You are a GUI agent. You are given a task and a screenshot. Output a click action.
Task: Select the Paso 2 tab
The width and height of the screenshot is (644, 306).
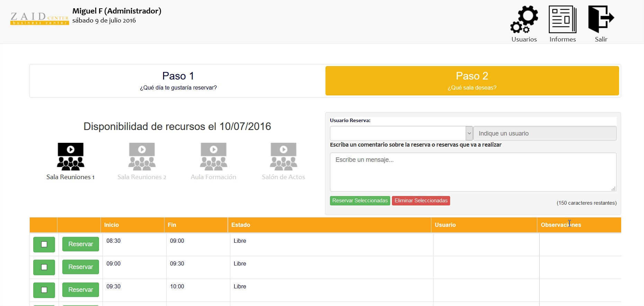click(472, 81)
